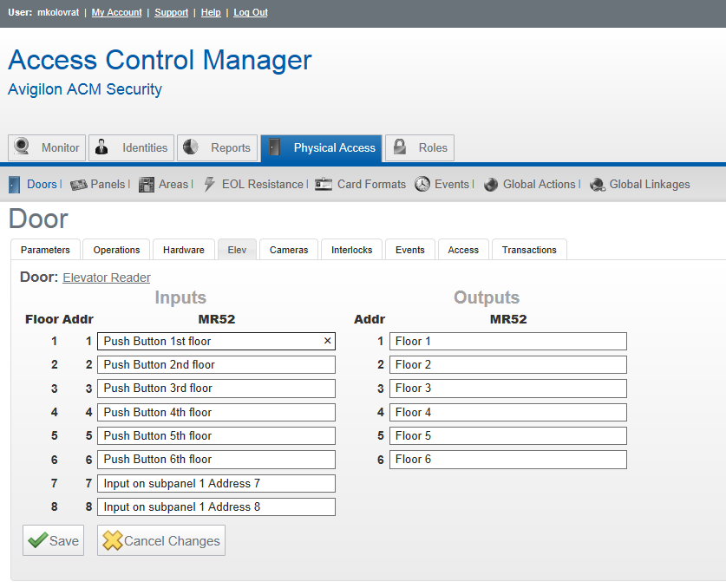726x588 pixels.
Task: Open the Cameras tab
Action: (x=288, y=249)
